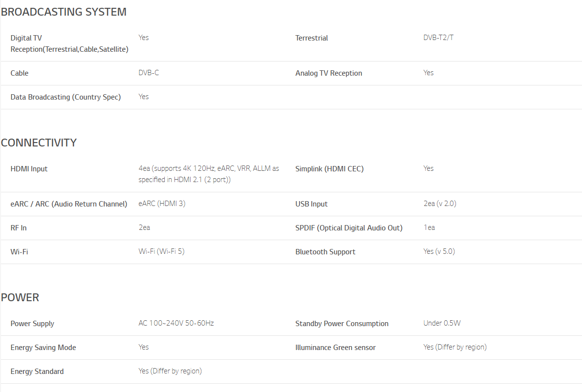Click the 'eARC / ARC (Audio Return Channel)' label
The width and height of the screenshot is (582, 392).
point(69,204)
